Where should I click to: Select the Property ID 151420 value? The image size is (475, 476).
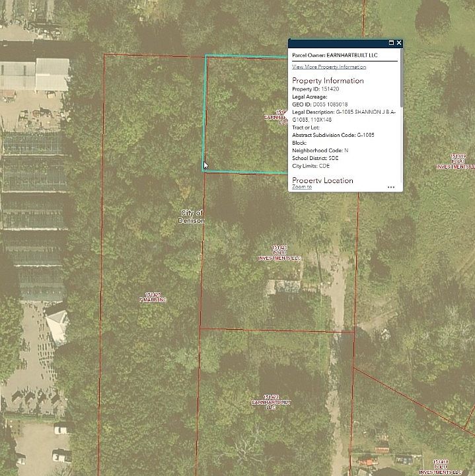coord(330,89)
